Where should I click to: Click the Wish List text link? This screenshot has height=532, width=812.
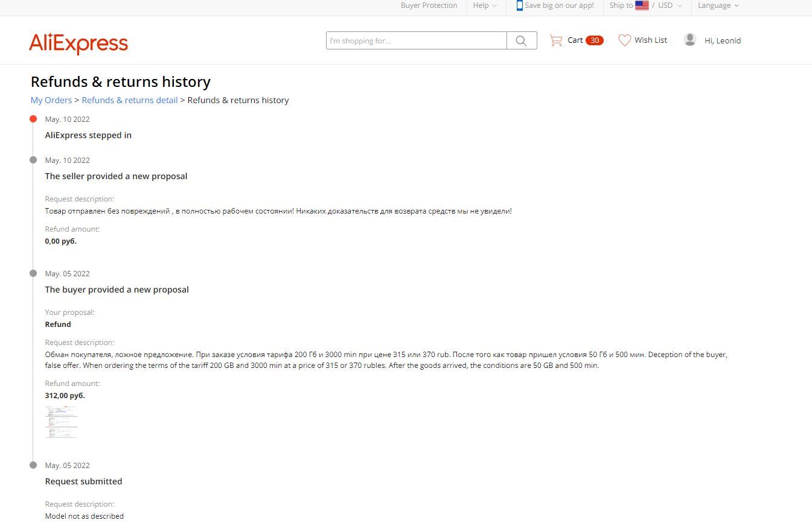[651, 40]
